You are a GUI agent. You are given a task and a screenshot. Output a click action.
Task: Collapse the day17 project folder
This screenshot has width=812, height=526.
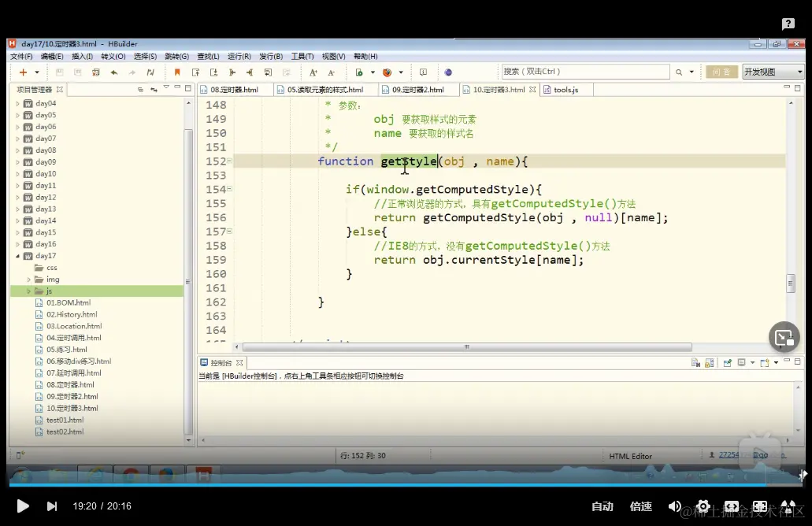point(17,256)
